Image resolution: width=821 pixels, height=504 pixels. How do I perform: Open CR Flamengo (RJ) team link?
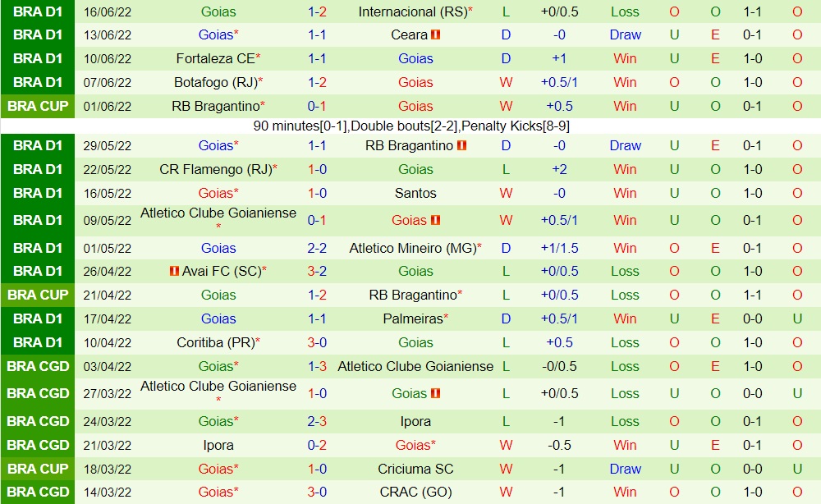pyautogui.click(x=214, y=169)
